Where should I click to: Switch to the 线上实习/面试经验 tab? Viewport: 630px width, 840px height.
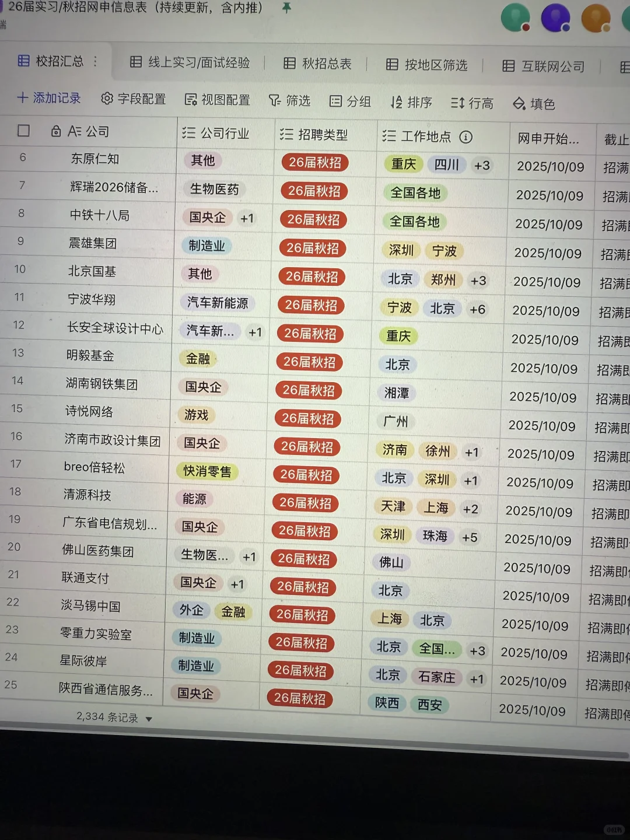pos(190,62)
